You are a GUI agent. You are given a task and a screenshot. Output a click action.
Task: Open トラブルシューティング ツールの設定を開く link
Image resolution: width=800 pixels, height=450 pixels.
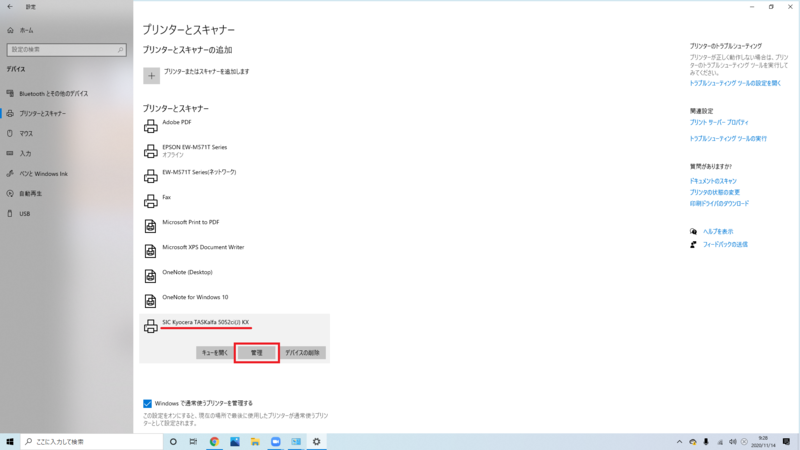pos(735,83)
